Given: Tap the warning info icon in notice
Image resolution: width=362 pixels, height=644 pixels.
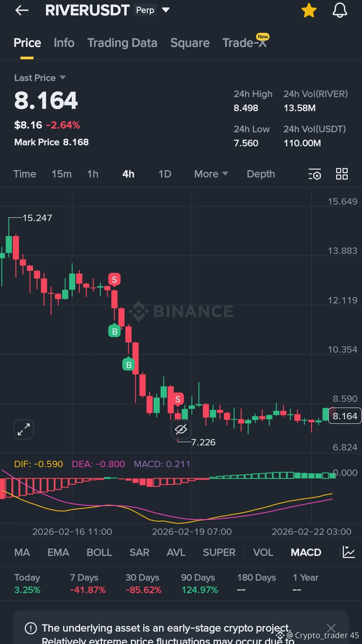Looking at the screenshot, I should click(31, 628).
